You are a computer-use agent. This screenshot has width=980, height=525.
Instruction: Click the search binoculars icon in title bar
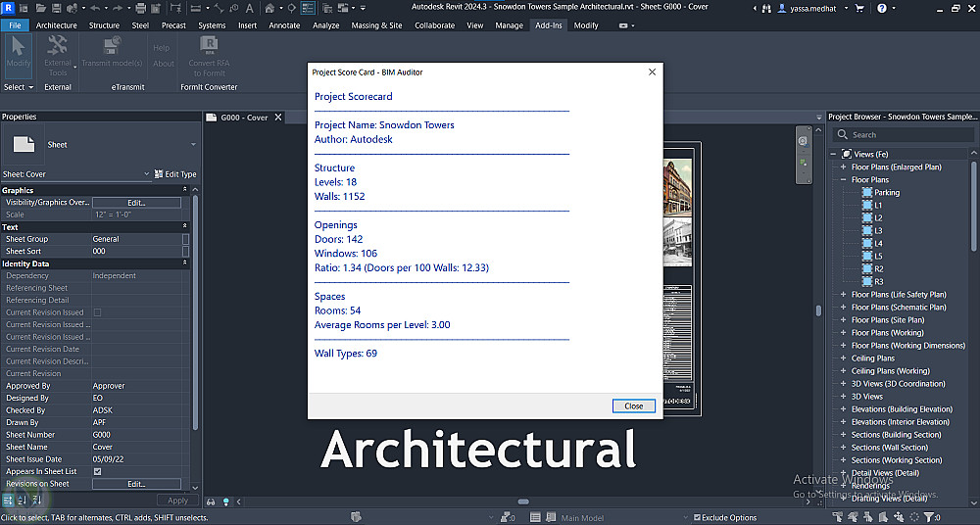tap(767, 8)
